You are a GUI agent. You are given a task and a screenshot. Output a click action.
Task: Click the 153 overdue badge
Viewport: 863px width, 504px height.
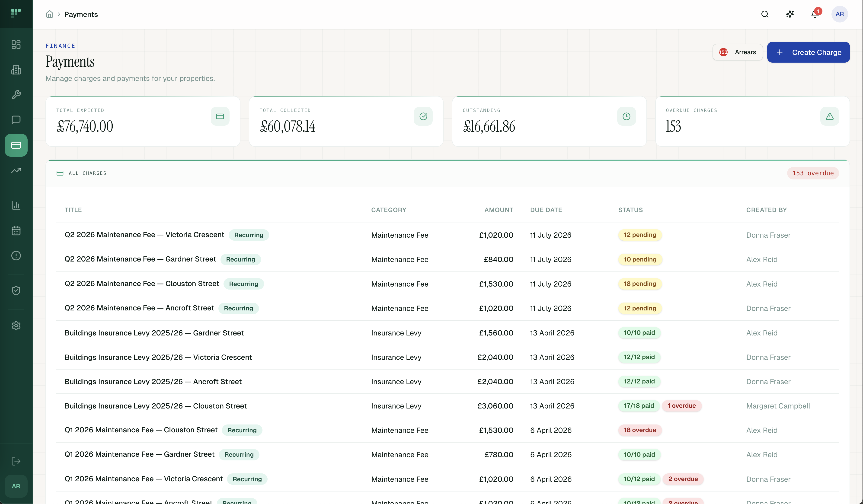813,173
